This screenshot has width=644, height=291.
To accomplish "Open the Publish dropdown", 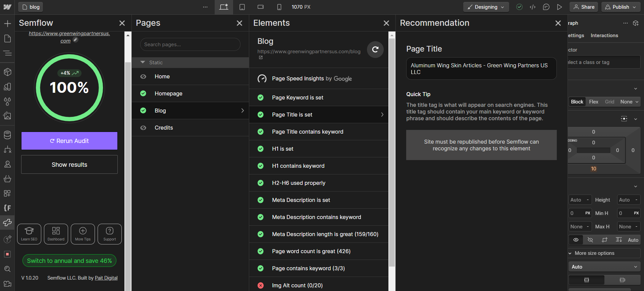I will pos(621,7).
